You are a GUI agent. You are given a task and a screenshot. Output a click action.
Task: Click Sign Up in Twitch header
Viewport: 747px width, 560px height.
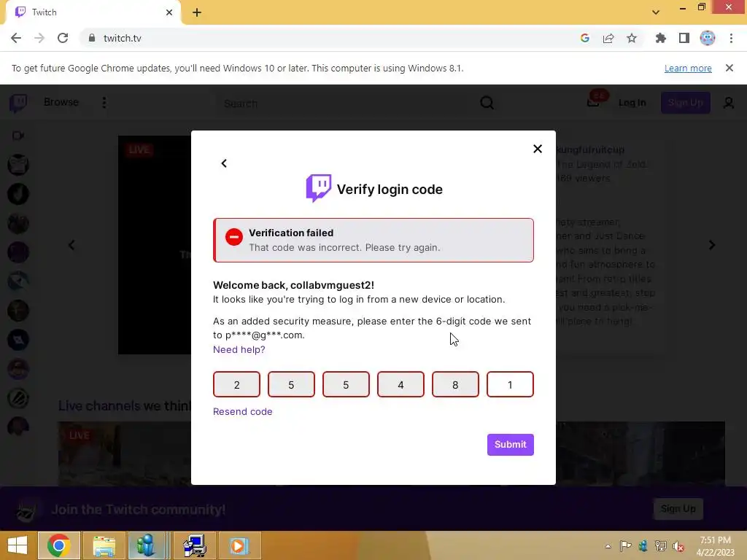tap(686, 103)
